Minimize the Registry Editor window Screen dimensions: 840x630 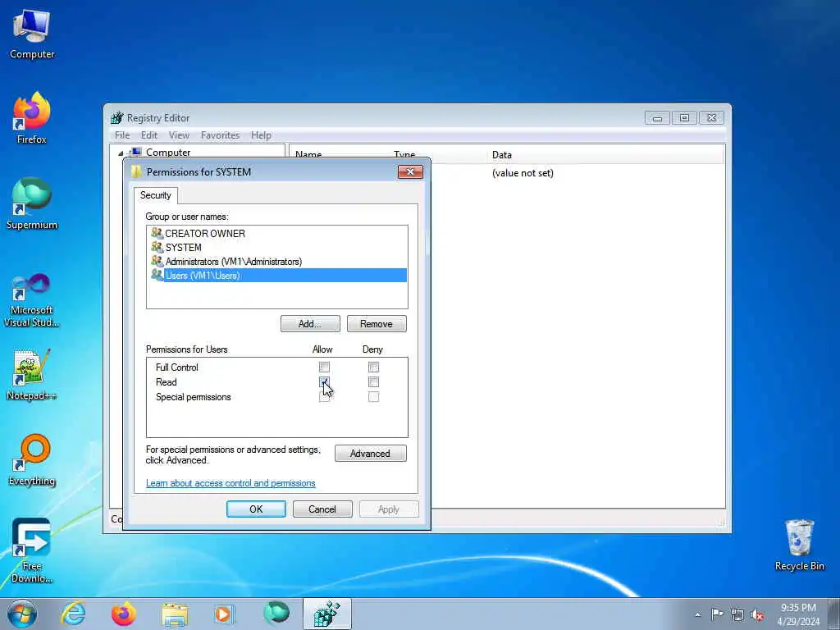(657, 118)
